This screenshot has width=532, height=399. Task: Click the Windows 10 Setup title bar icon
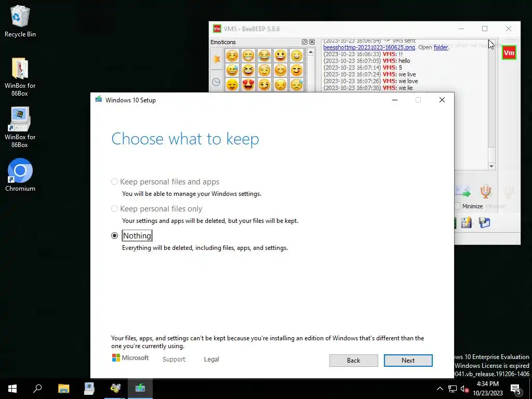point(99,99)
